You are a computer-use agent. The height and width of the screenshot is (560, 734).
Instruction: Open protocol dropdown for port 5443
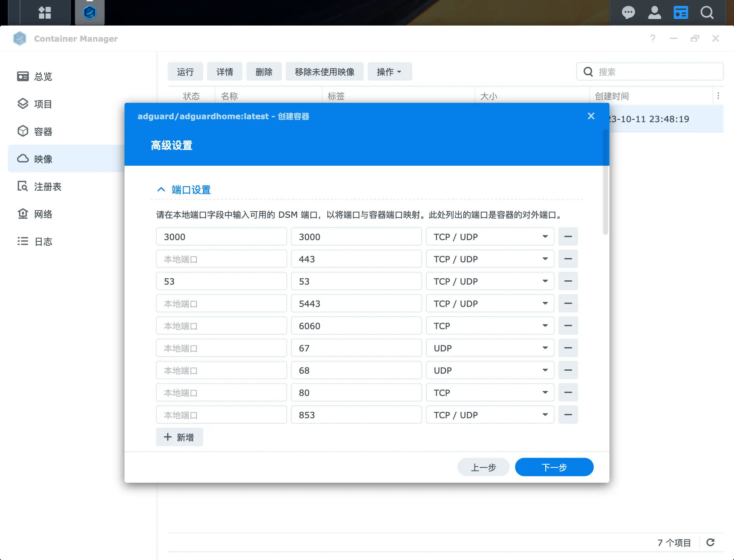pos(490,304)
